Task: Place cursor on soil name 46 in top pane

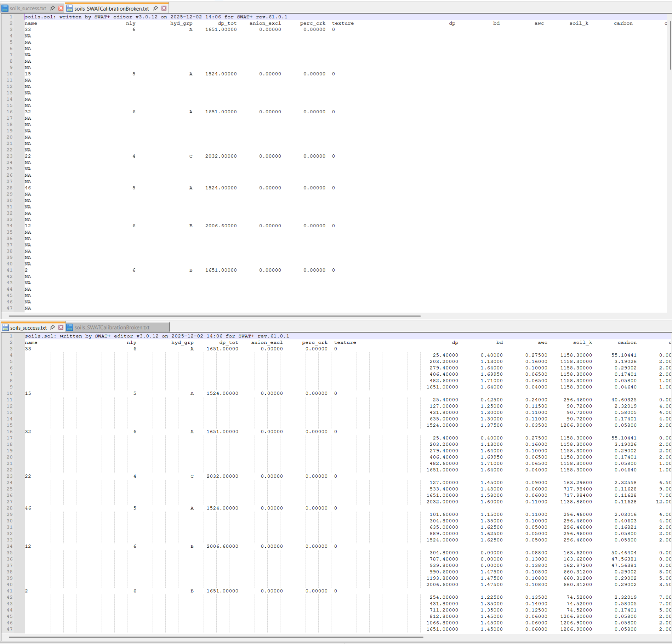Action: click(28, 188)
